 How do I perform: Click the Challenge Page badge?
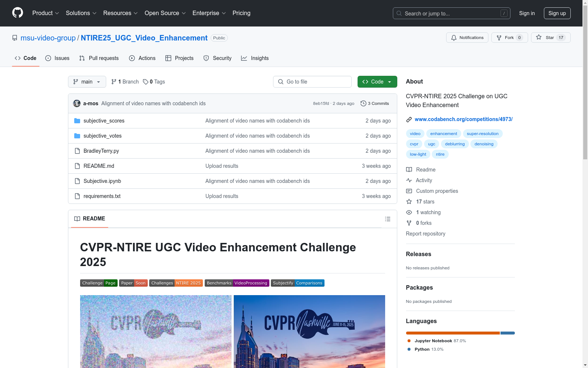pyautogui.click(x=99, y=283)
